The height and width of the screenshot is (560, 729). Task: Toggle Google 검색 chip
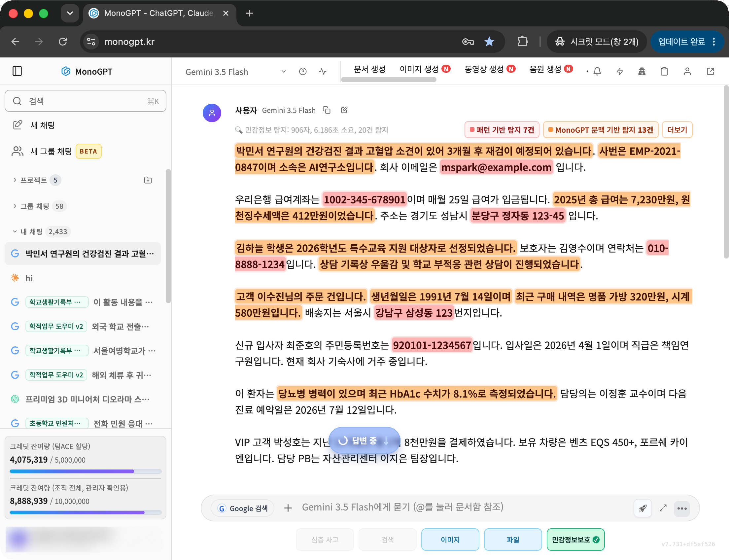point(242,508)
